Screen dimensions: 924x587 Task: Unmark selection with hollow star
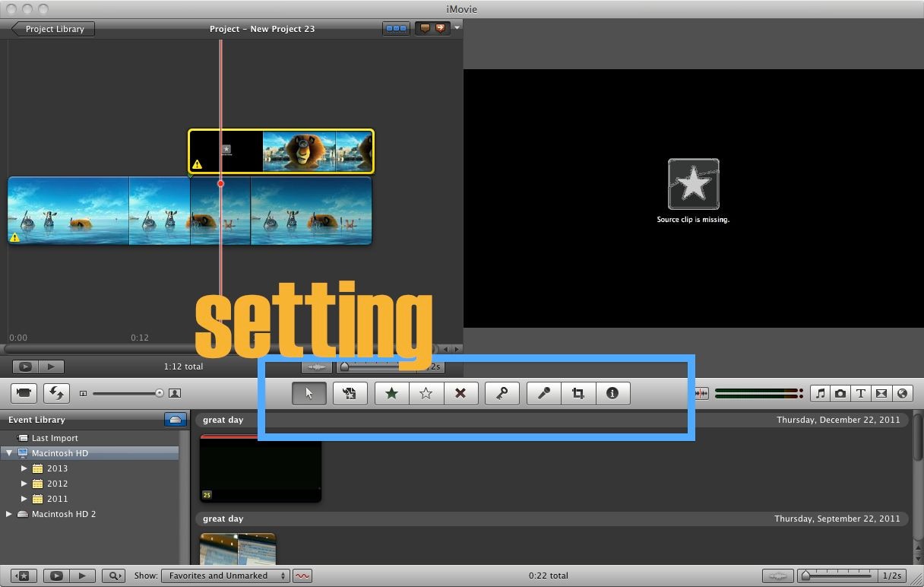[426, 393]
